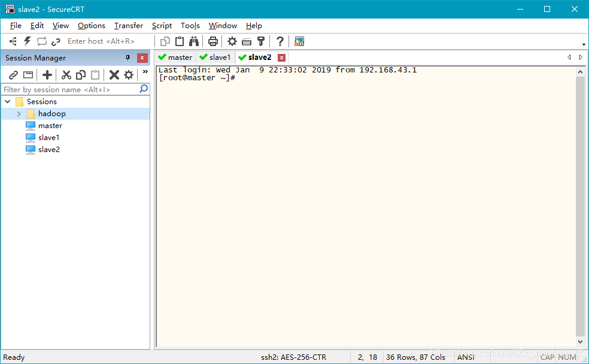Viewport: 589px width, 364px height.
Task: Click the Public Key Assistant key icon
Action: (x=261, y=41)
